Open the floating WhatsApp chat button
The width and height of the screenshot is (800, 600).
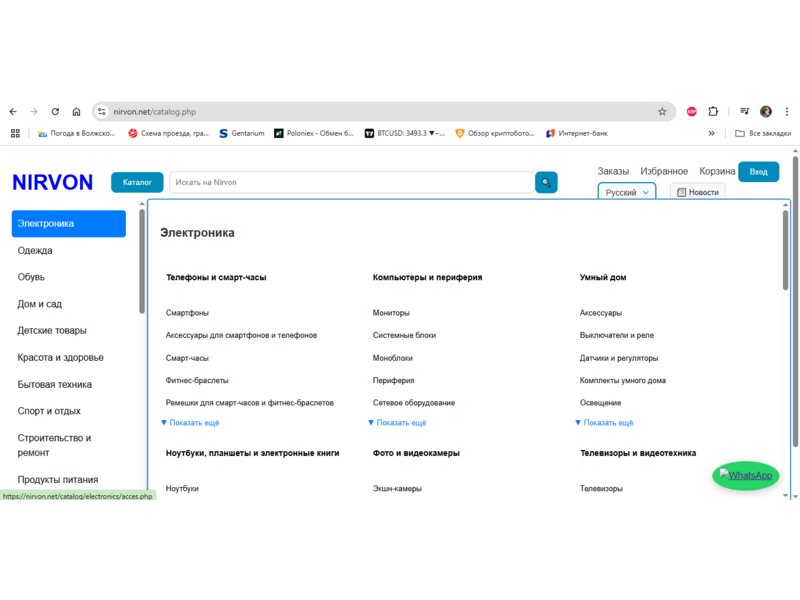[x=745, y=476]
